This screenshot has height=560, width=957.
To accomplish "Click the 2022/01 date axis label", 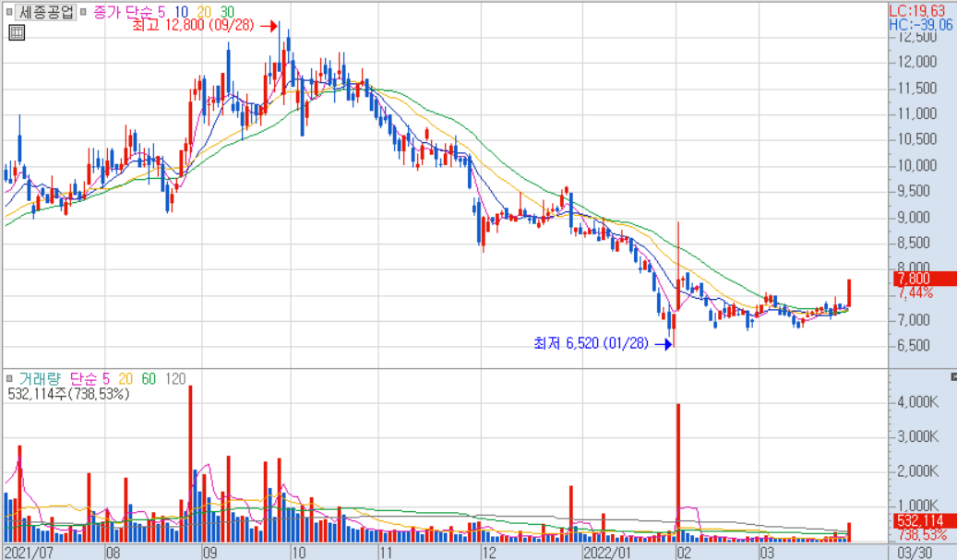I will click(605, 553).
